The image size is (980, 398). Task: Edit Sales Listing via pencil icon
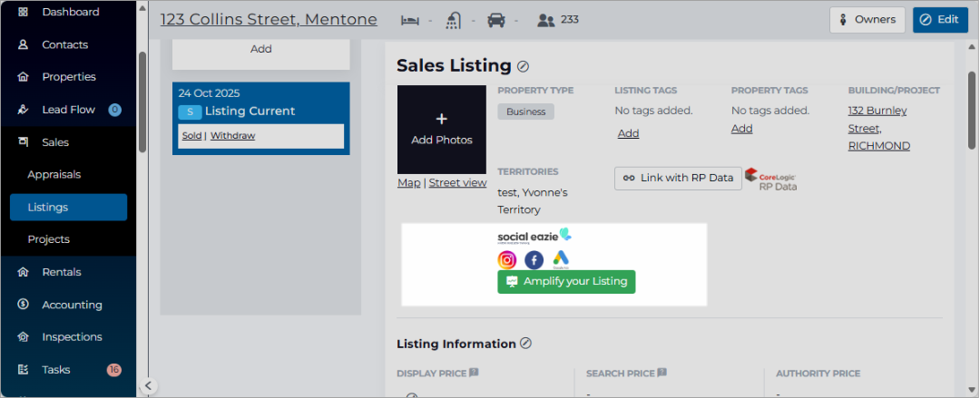[x=524, y=65]
